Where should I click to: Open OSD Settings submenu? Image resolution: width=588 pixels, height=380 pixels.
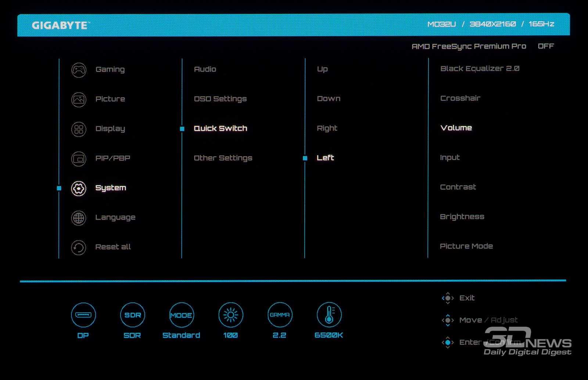pyautogui.click(x=220, y=99)
